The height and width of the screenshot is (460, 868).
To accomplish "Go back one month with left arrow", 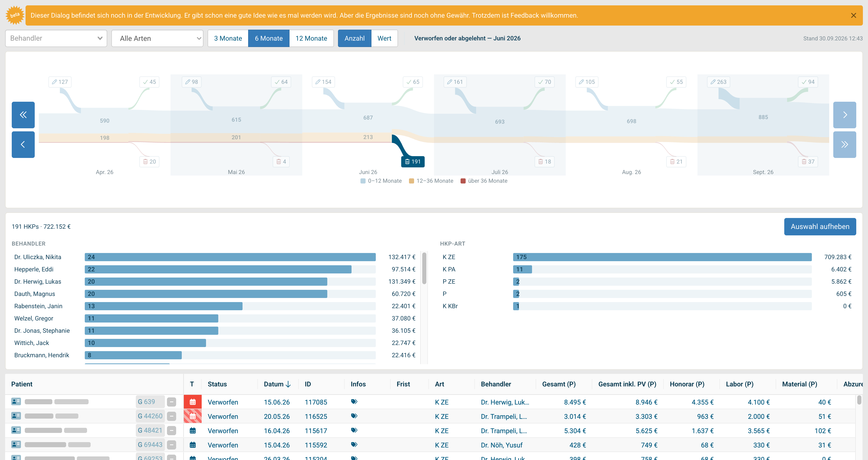I will click(23, 145).
